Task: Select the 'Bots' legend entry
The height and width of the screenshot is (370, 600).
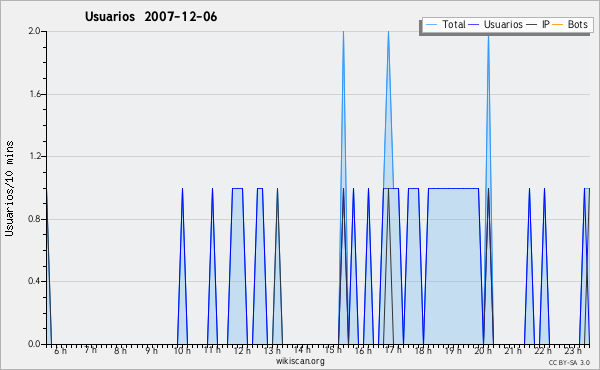Action: tap(570, 24)
